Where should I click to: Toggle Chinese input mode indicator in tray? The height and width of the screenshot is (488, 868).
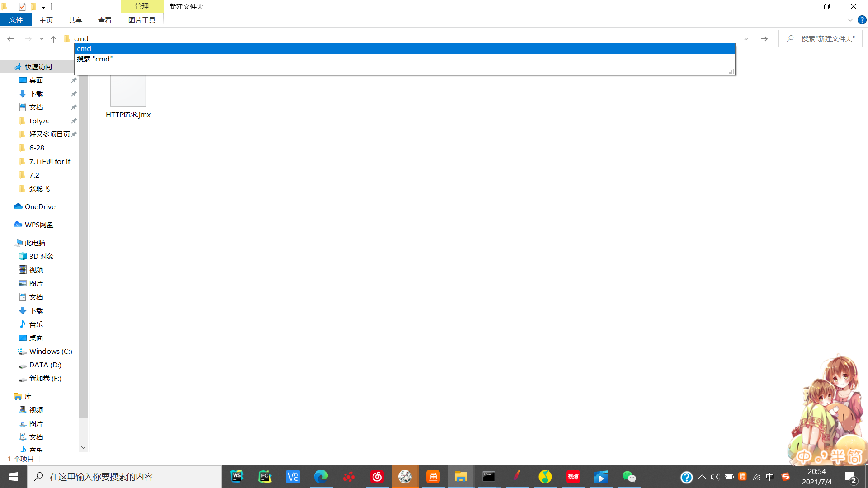(769, 477)
